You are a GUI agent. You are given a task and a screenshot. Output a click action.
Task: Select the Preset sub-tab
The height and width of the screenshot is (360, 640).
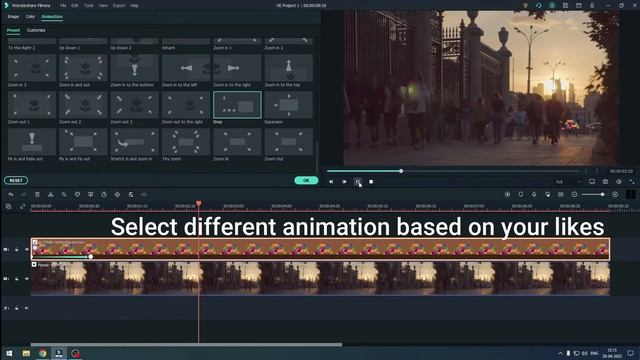(x=13, y=30)
